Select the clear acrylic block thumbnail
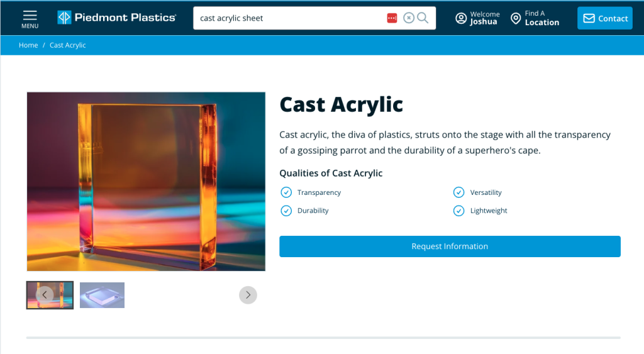Viewport: 644px width, 354px height. point(102,295)
